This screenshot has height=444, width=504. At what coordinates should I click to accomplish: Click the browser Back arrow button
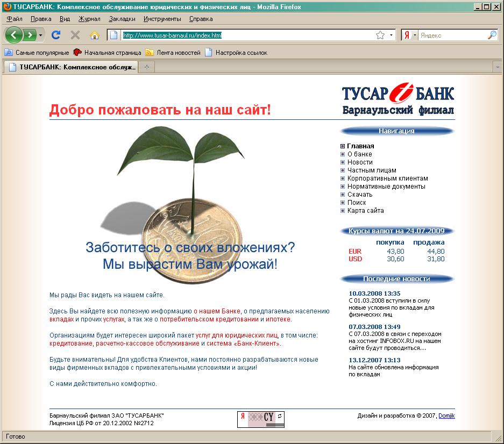(x=14, y=35)
